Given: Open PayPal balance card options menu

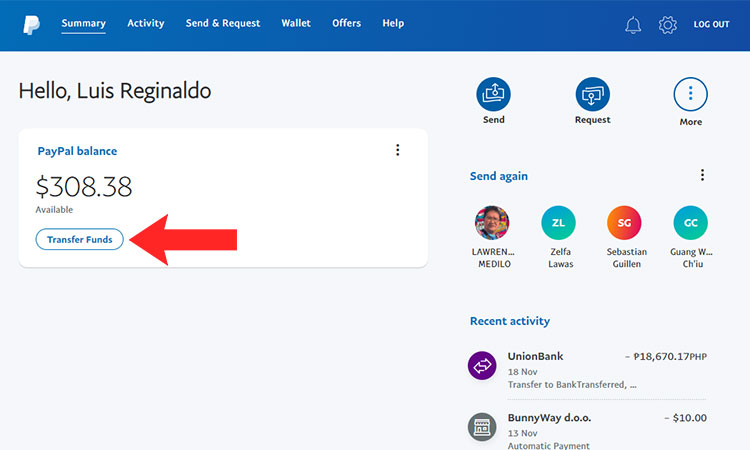Looking at the screenshot, I should pos(397,150).
